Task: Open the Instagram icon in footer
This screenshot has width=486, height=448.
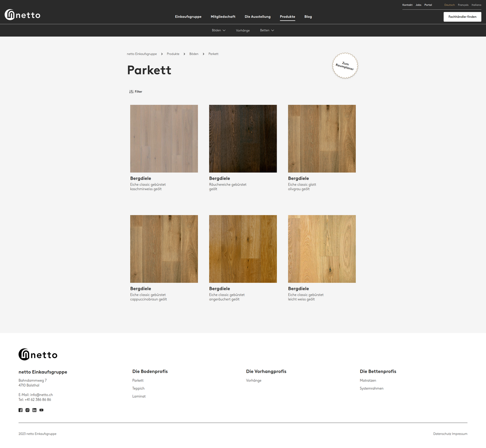Action: coord(28,410)
